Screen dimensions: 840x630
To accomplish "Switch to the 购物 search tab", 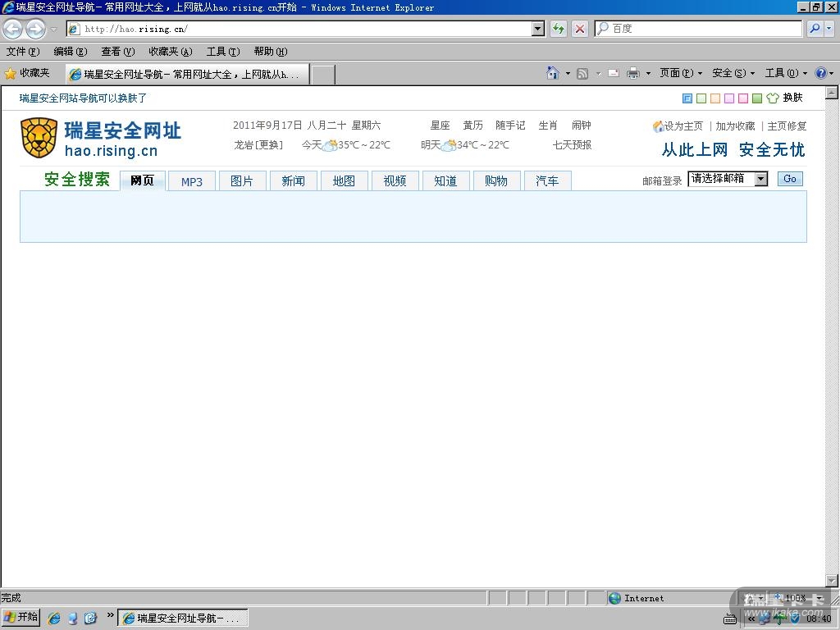I will [x=496, y=181].
